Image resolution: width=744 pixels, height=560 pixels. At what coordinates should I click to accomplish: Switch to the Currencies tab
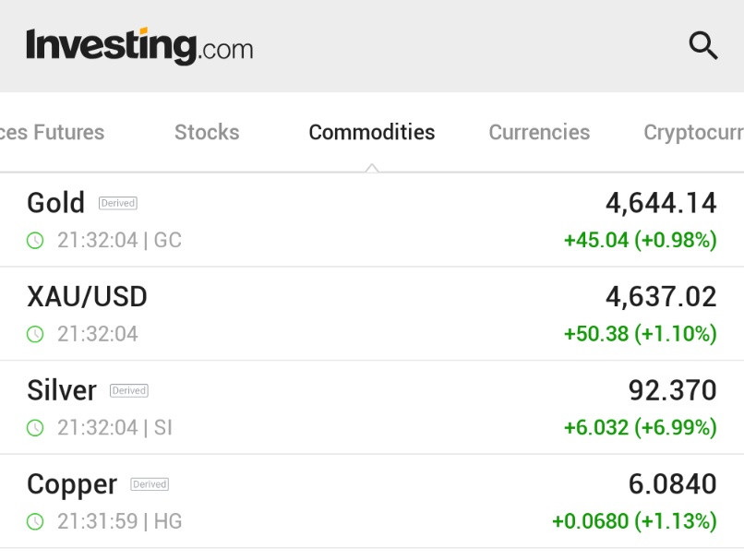tap(539, 132)
